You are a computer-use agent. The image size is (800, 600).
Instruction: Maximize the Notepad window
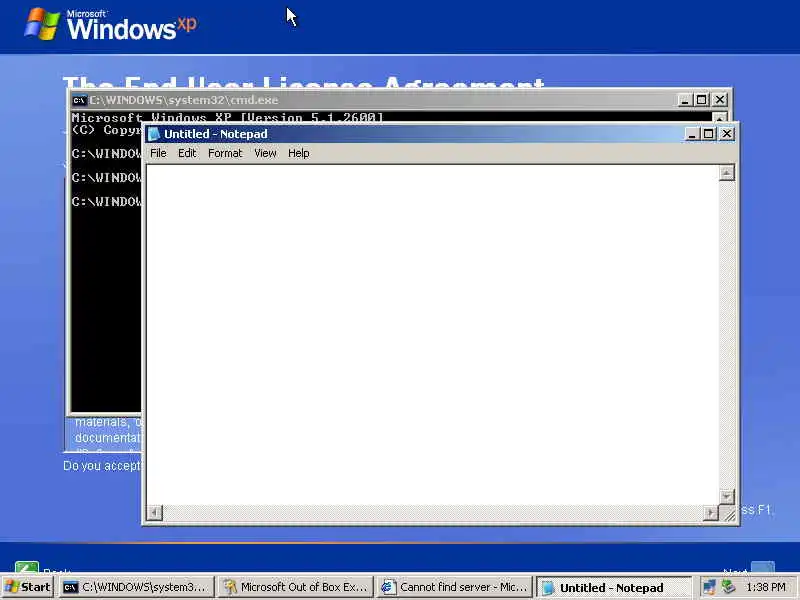pos(709,134)
